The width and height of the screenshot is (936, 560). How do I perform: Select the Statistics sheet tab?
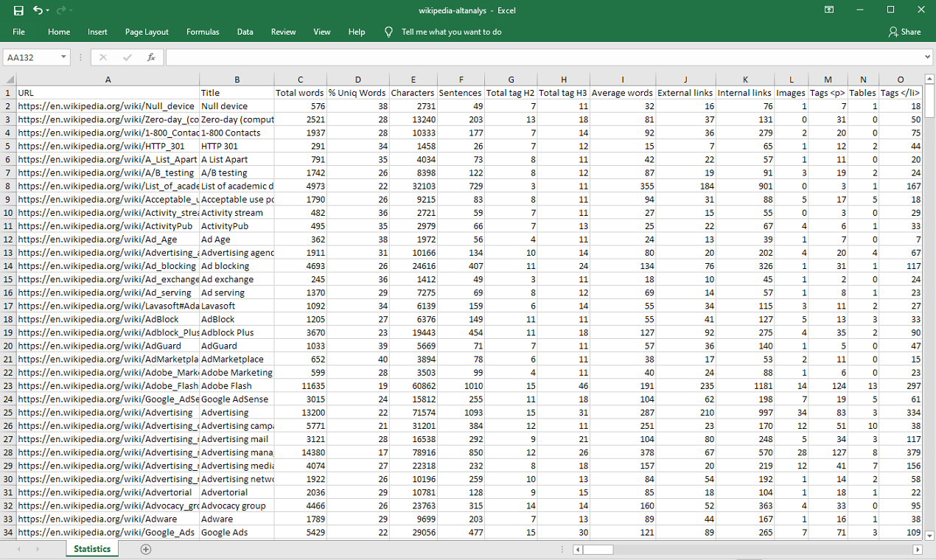coord(92,549)
